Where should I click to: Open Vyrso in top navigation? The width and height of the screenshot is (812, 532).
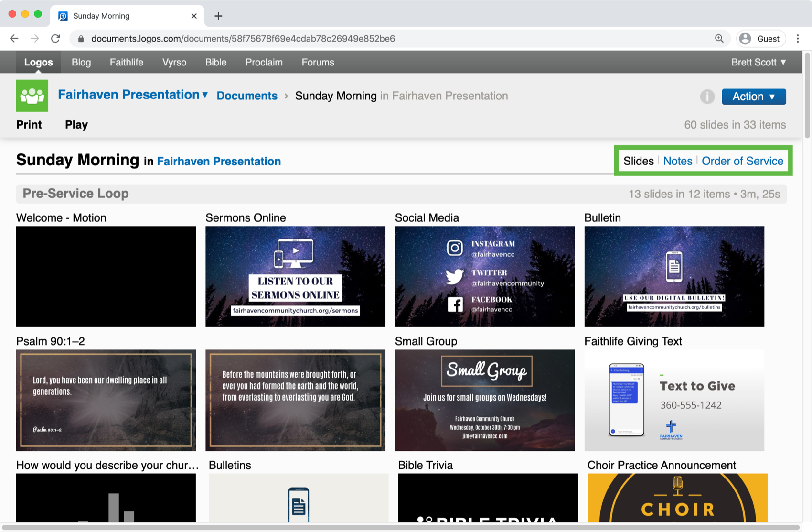coord(174,62)
